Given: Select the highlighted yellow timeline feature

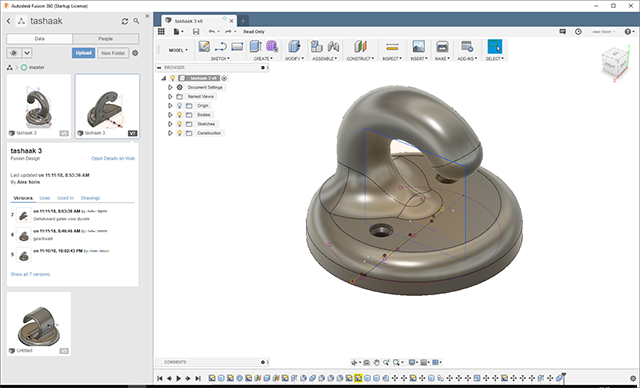Looking at the screenshot, I should click(358, 378).
